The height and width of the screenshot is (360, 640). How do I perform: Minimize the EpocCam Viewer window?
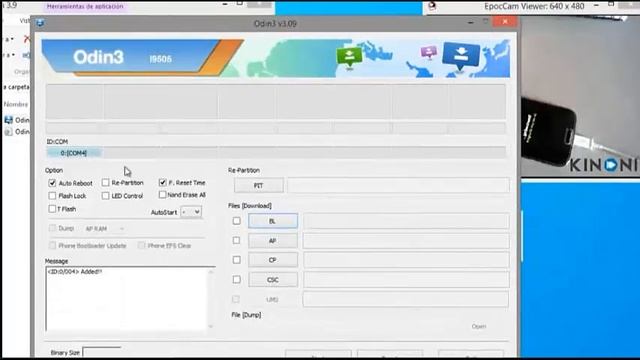coord(596,6)
